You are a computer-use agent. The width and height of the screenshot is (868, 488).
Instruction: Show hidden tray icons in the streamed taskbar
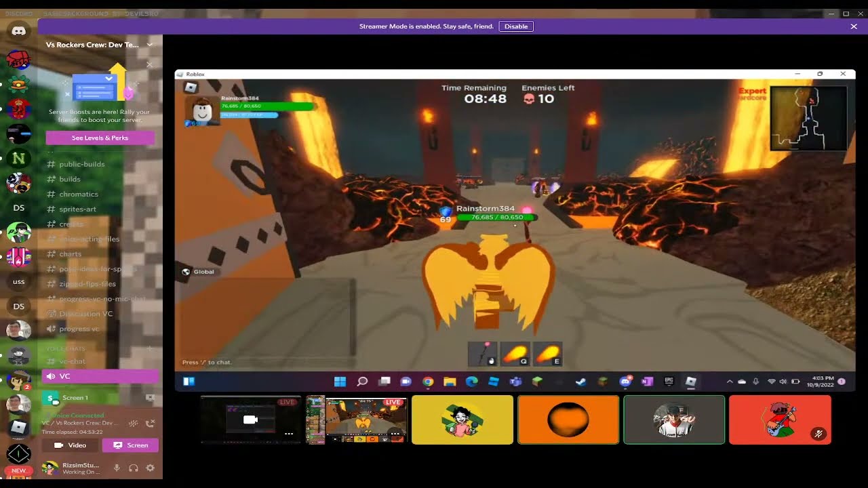(x=730, y=382)
